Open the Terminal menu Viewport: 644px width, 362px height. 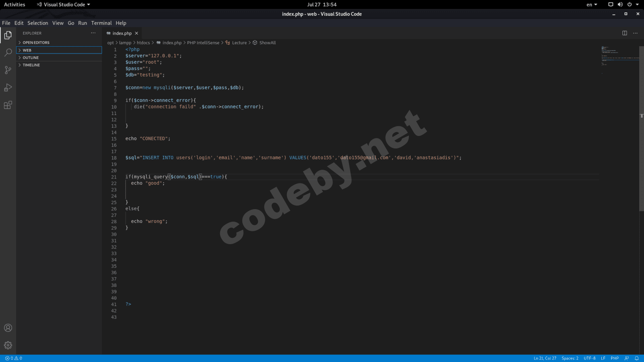click(x=101, y=23)
